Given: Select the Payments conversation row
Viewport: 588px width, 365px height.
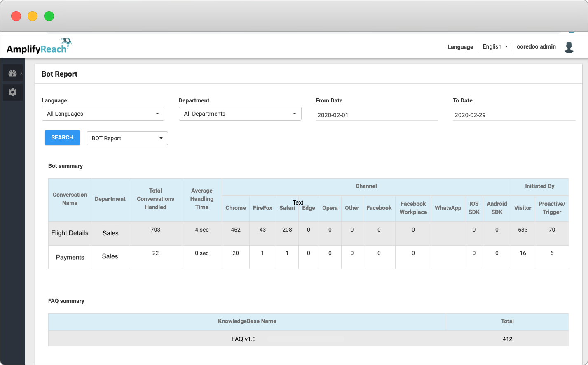Looking at the screenshot, I should (x=70, y=257).
